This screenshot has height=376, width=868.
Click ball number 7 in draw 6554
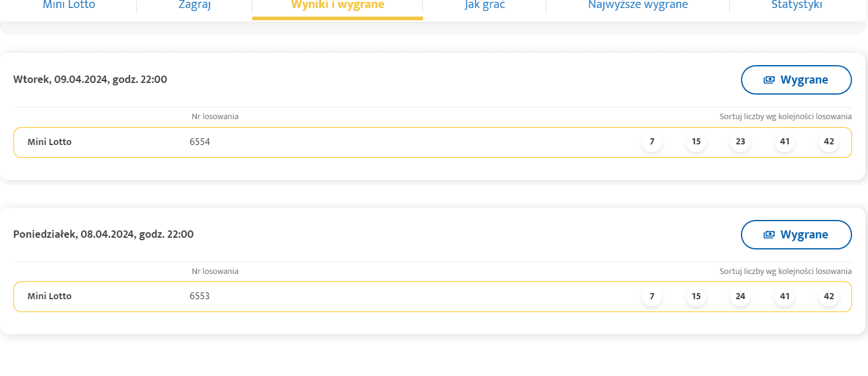point(652,142)
